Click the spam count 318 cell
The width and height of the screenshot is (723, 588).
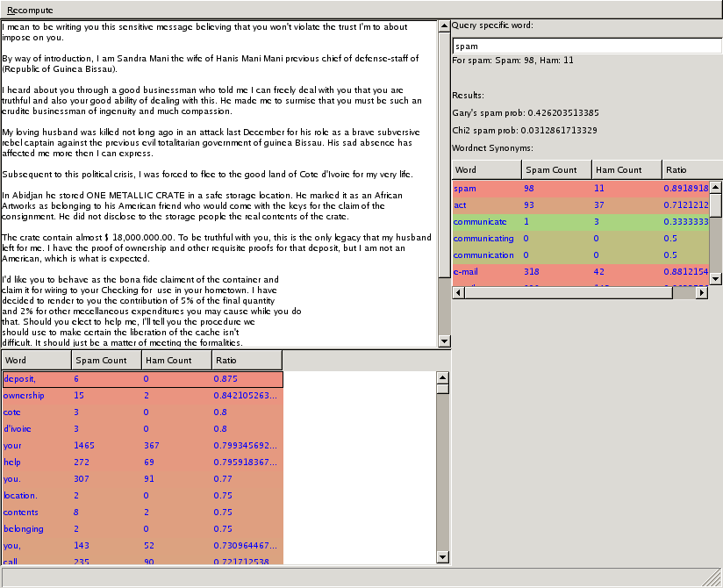click(x=532, y=271)
